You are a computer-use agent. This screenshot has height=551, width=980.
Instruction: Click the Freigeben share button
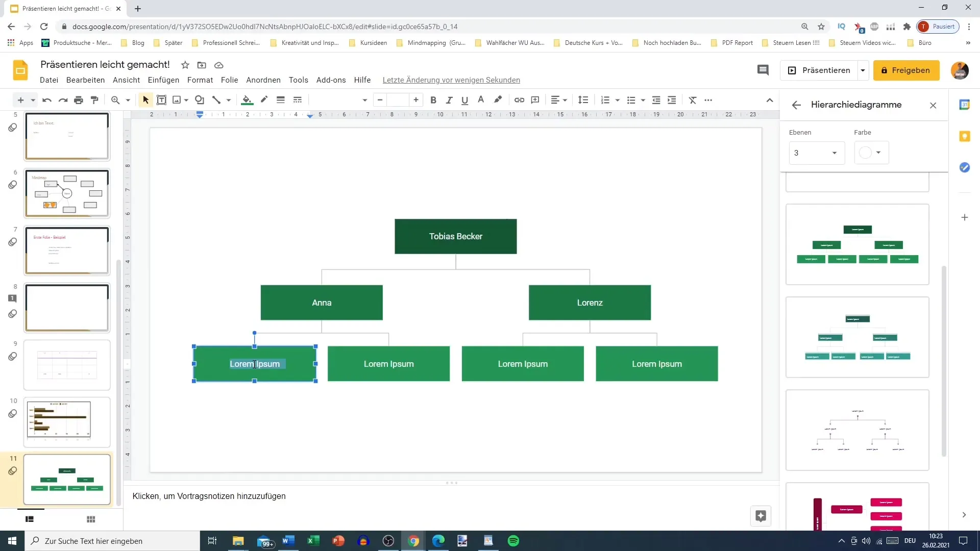coord(906,70)
